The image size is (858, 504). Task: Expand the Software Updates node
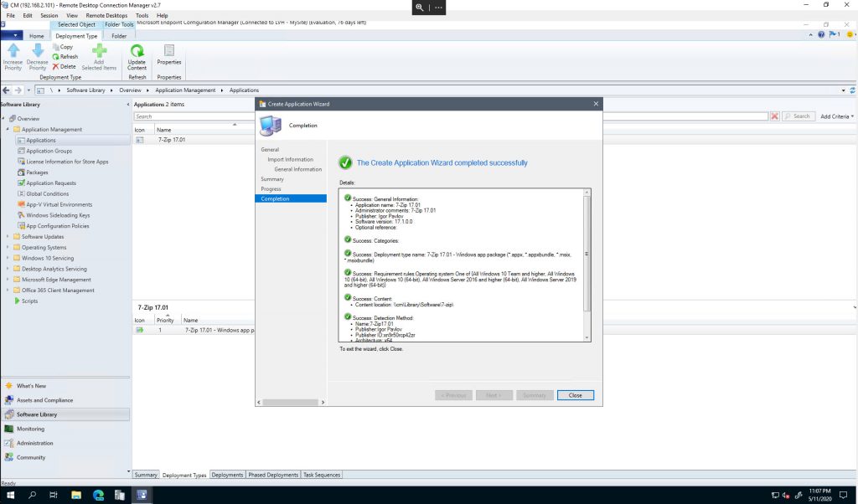[x=8, y=237]
